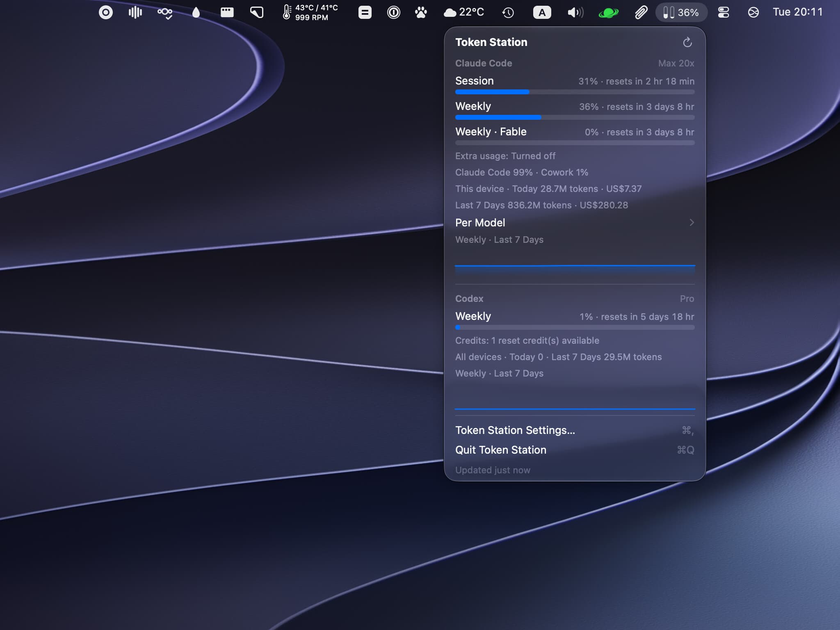
Task: Click the calendar window icon in menu bar
Action: tap(227, 12)
